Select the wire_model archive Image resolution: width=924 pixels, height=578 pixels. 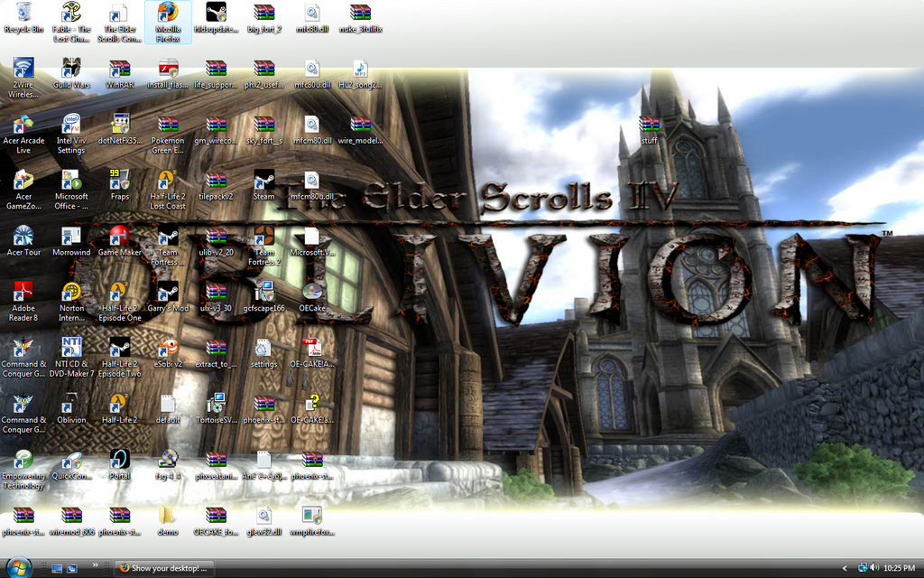(360, 129)
